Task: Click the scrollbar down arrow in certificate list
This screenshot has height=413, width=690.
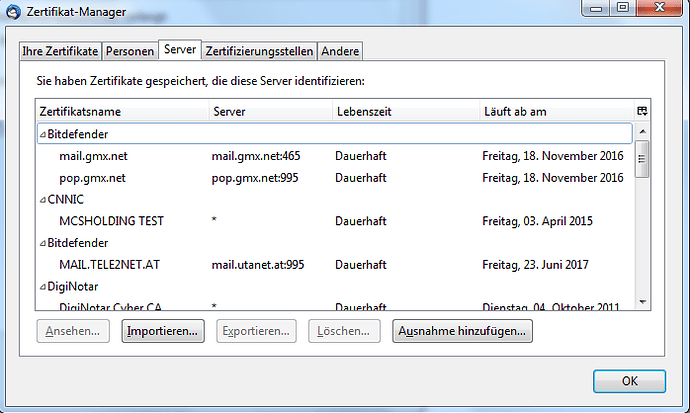Action: (642, 302)
